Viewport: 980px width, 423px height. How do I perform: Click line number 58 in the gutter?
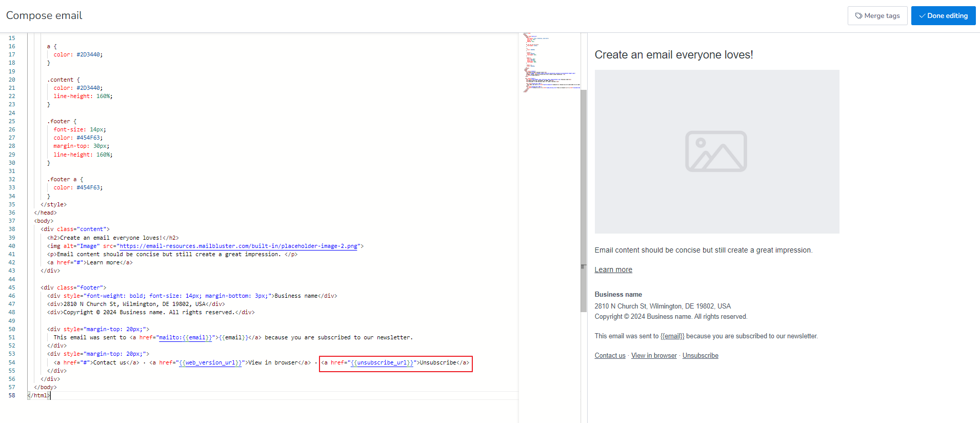click(12, 395)
